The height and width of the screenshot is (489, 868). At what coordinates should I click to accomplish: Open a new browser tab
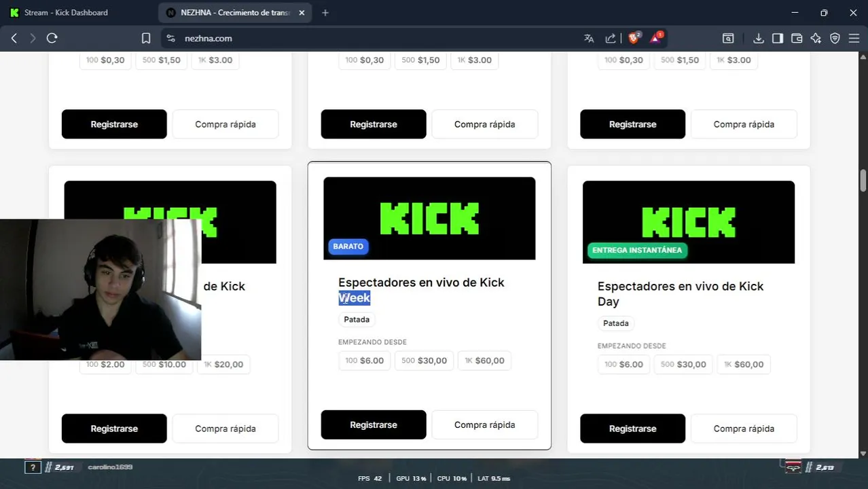point(325,12)
